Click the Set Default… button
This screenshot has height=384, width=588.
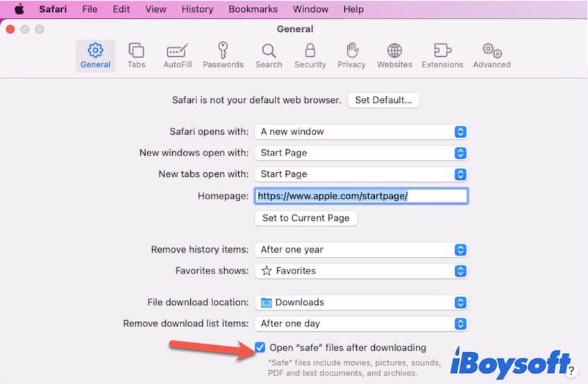click(x=383, y=100)
